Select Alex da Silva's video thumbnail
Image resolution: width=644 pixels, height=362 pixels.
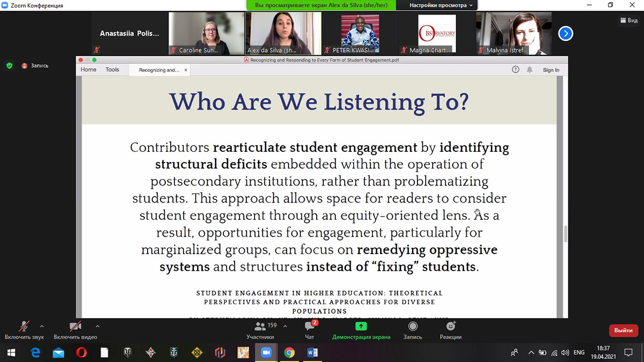point(283,33)
